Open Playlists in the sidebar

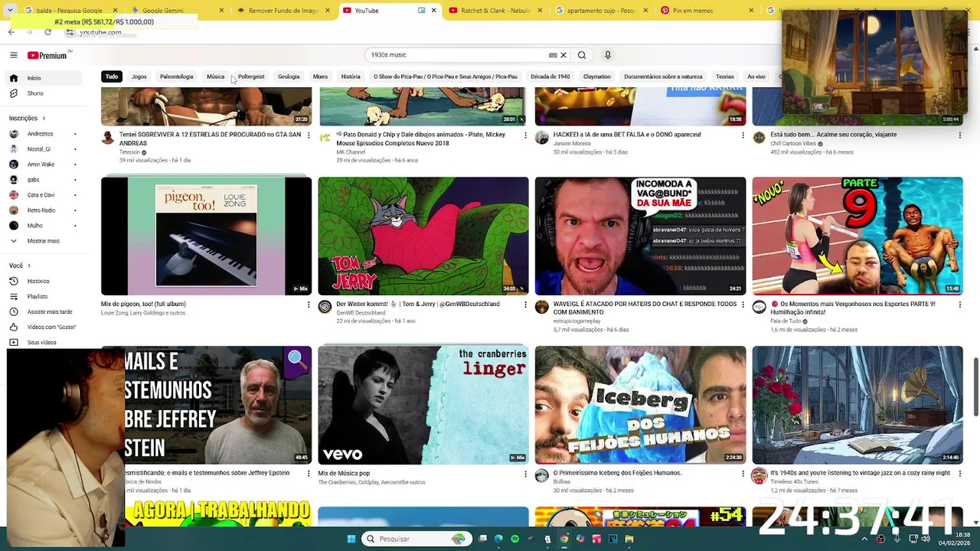pyautogui.click(x=43, y=296)
